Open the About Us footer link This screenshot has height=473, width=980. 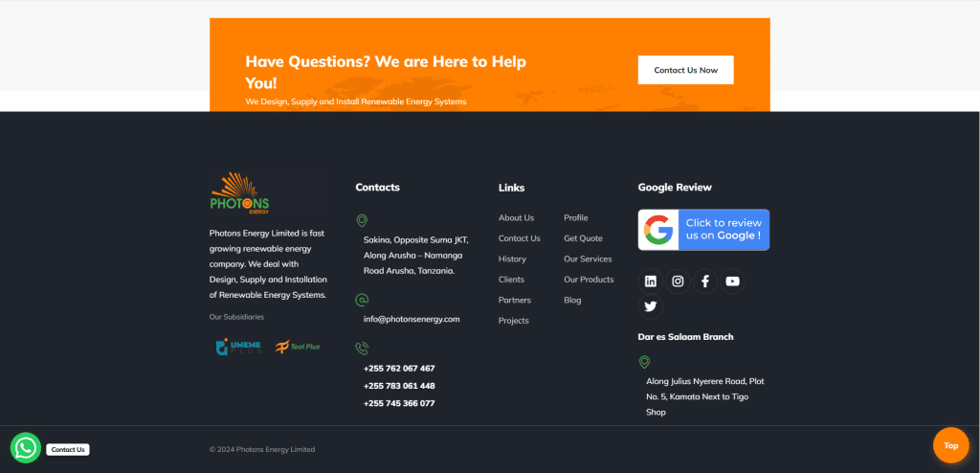516,217
